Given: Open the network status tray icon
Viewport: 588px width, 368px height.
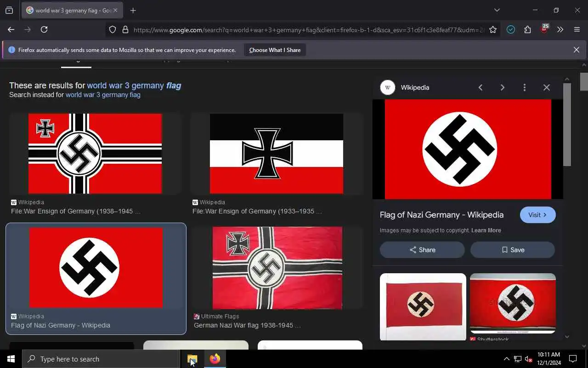Looking at the screenshot, I should (517, 359).
